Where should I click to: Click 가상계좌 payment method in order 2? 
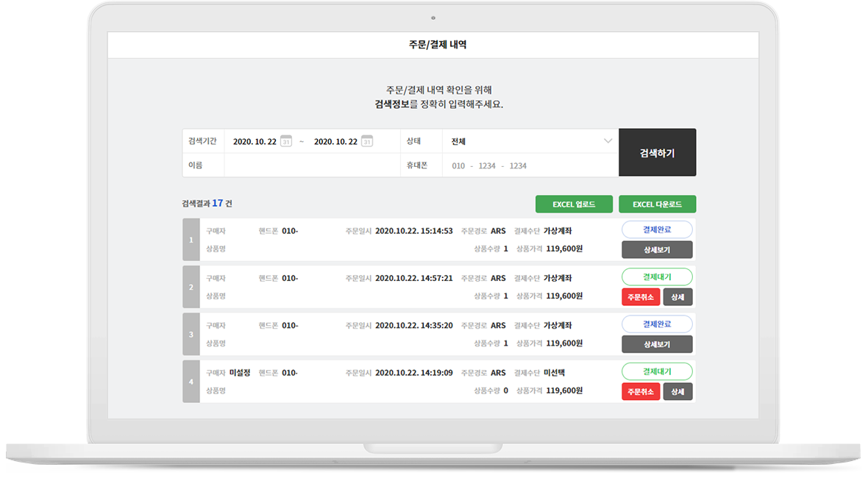558,278
